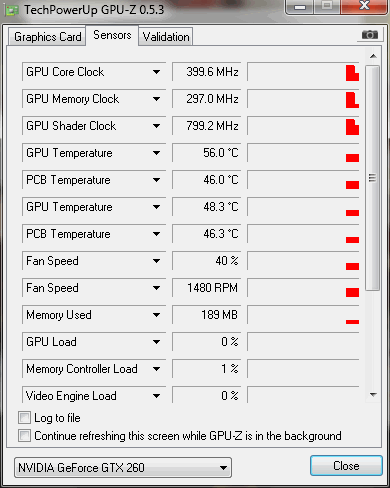
Task: Click the Close button
Action: [x=346, y=466]
